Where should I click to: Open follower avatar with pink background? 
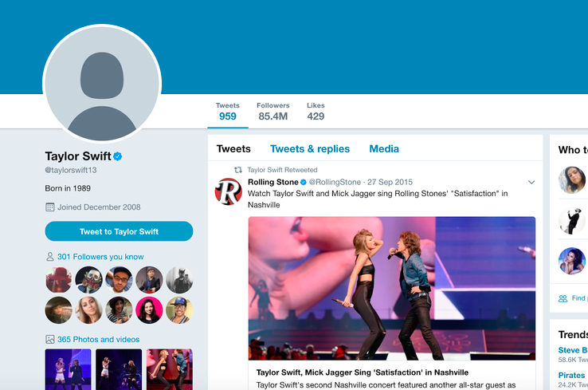[149, 310]
